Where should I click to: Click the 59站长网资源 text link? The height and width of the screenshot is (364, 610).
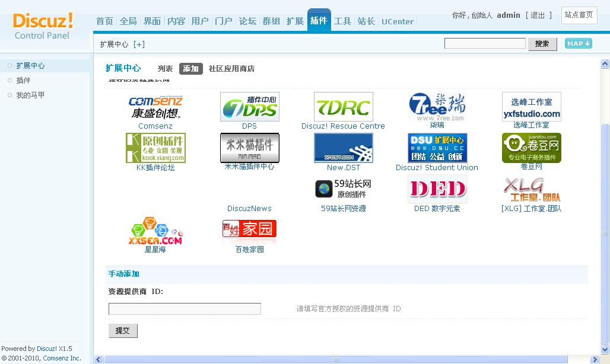[x=343, y=209]
